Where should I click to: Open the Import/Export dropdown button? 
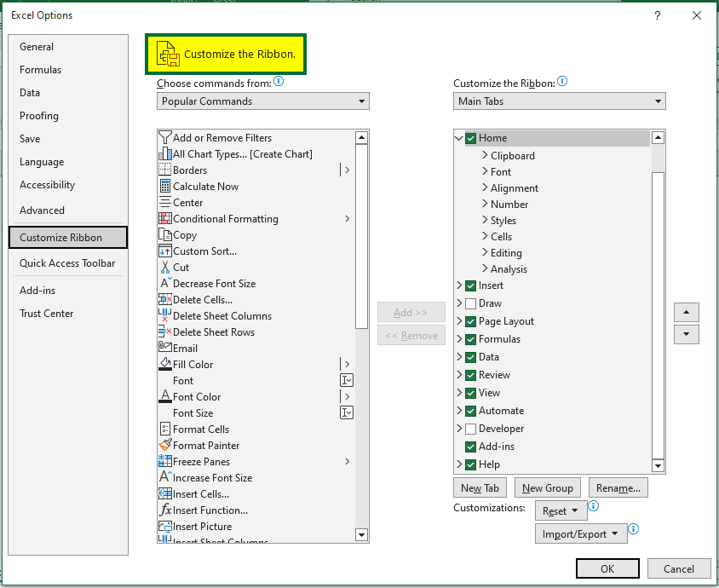point(581,533)
